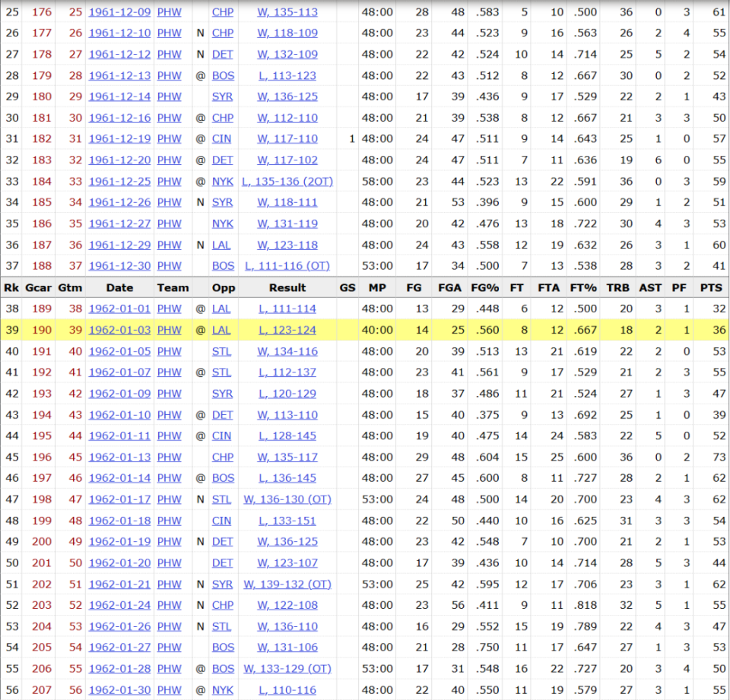Image resolution: width=730 pixels, height=700 pixels.
Task: Open the L, 110-116 result link
Action: point(287,690)
